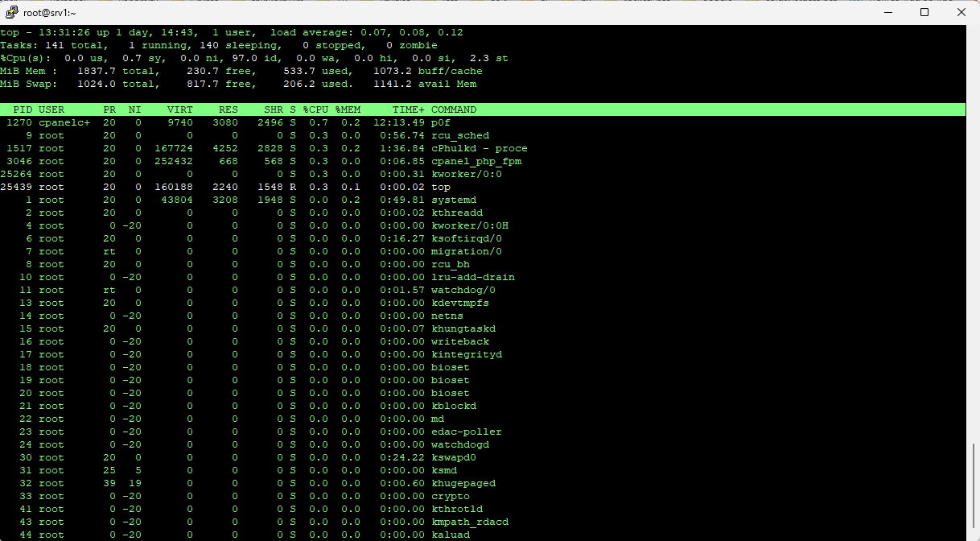The height and width of the screenshot is (541, 980).
Task: Select the kaluad command text
Action: pyautogui.click(x=451, y=535)
